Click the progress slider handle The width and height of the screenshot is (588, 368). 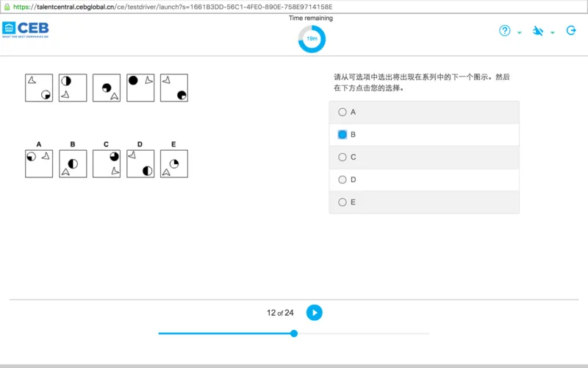click(x=294, y=333)
